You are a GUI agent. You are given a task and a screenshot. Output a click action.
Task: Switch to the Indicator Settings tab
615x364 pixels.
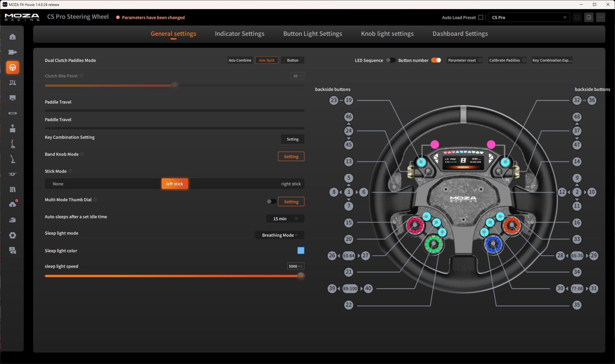[x=240, y=34]
